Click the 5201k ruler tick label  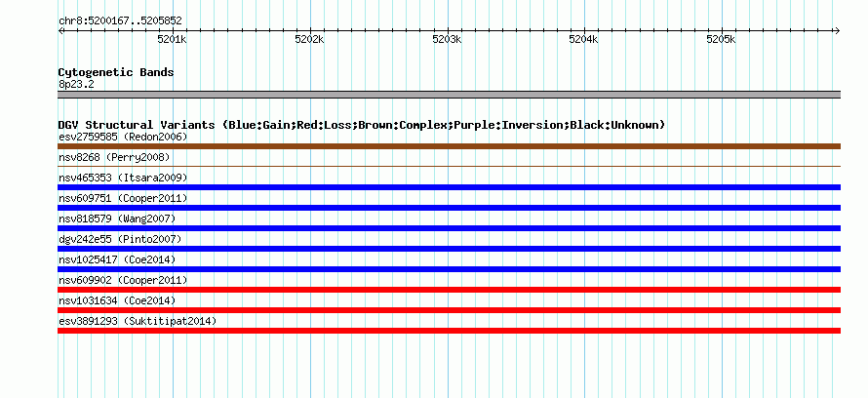point(173,39)
